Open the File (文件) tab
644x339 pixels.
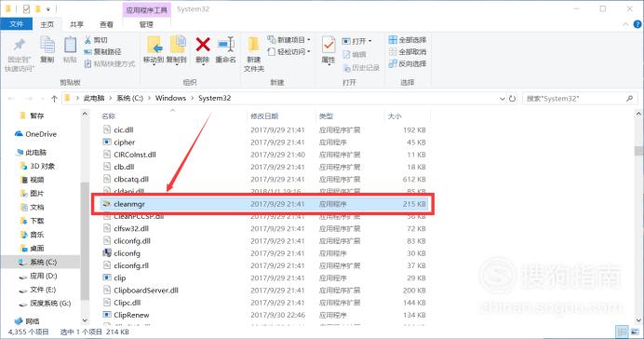tap(16, 24)
